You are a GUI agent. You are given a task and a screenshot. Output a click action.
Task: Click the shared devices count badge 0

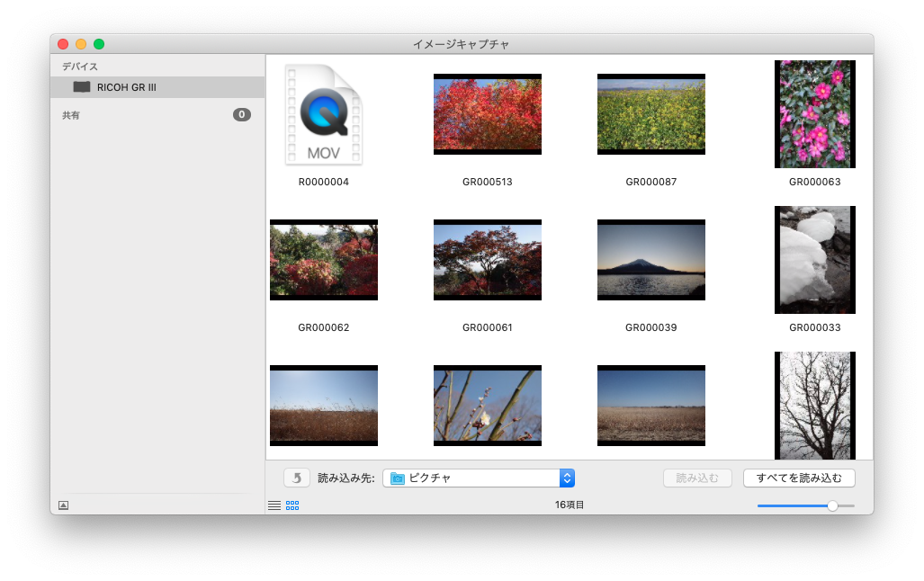242,115
